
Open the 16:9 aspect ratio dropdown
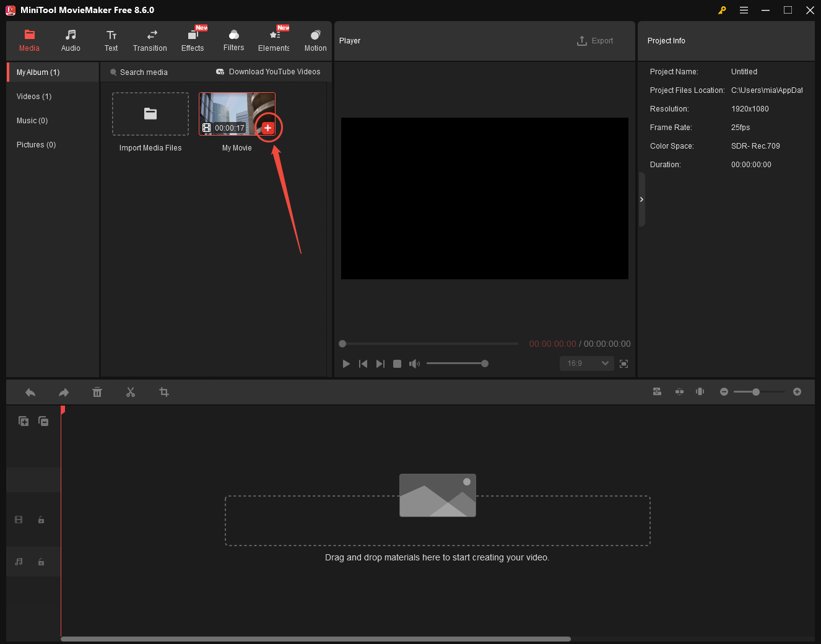[587, 363]
